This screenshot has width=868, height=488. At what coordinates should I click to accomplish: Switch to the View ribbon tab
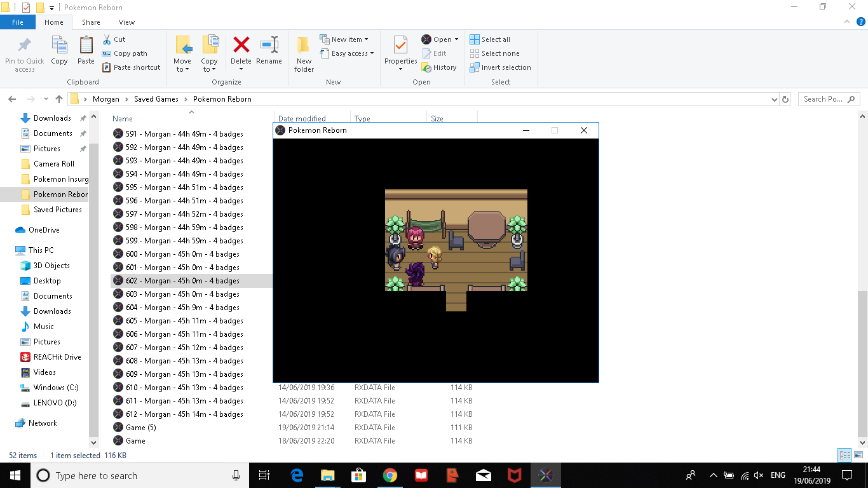[126, 22]
